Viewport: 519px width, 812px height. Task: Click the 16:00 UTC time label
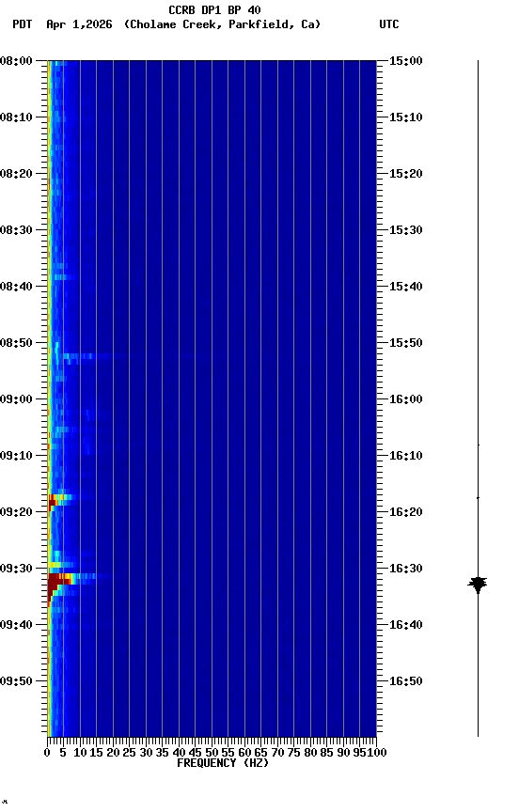406,399
